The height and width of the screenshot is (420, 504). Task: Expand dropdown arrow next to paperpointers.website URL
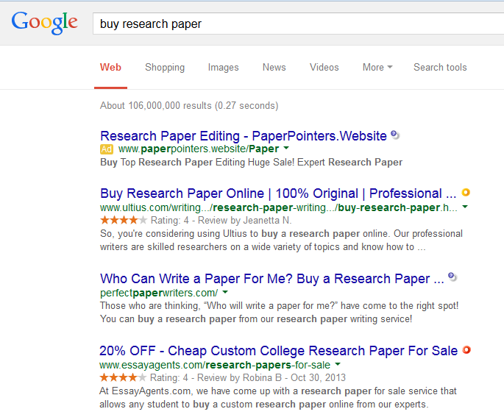(286, 148)
